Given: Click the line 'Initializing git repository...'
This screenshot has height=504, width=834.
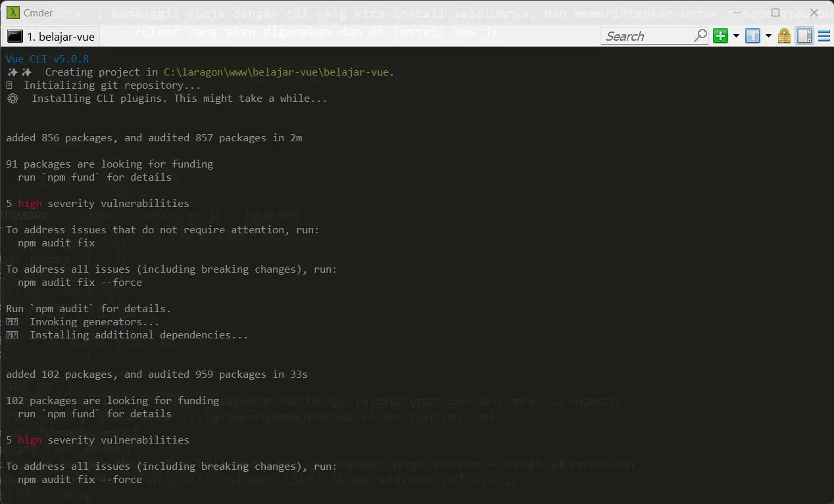Looking at the screenshot, I should pos(112,85).
